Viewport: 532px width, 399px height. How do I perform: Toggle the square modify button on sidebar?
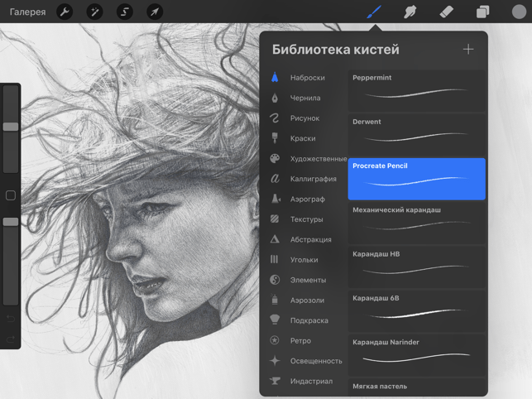click(11, 195)
